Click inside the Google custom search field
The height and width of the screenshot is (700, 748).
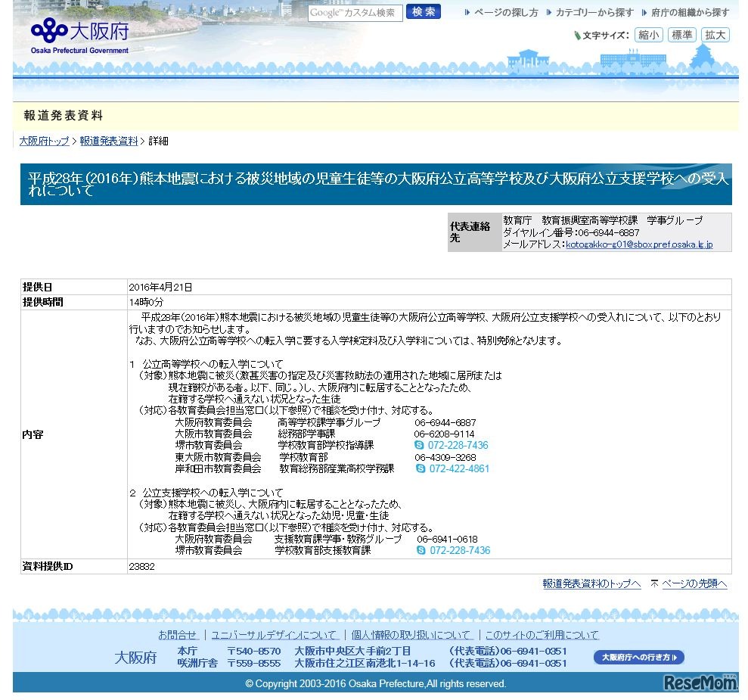click(356, 12)
